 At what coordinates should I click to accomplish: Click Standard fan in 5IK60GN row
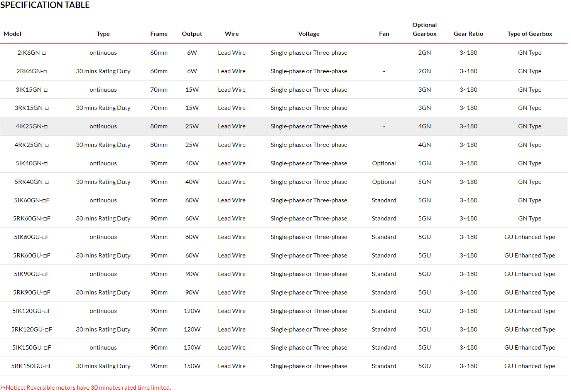pos(384,200)
